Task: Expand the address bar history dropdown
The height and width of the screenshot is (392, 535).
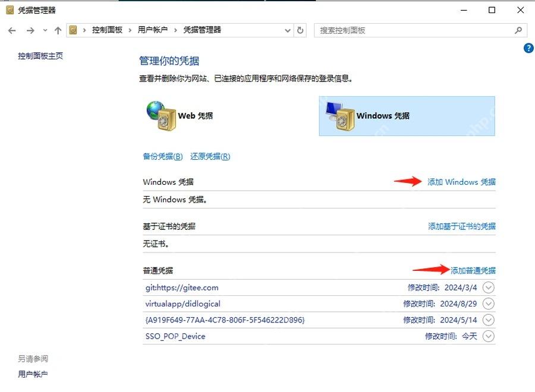Action: 288,30
